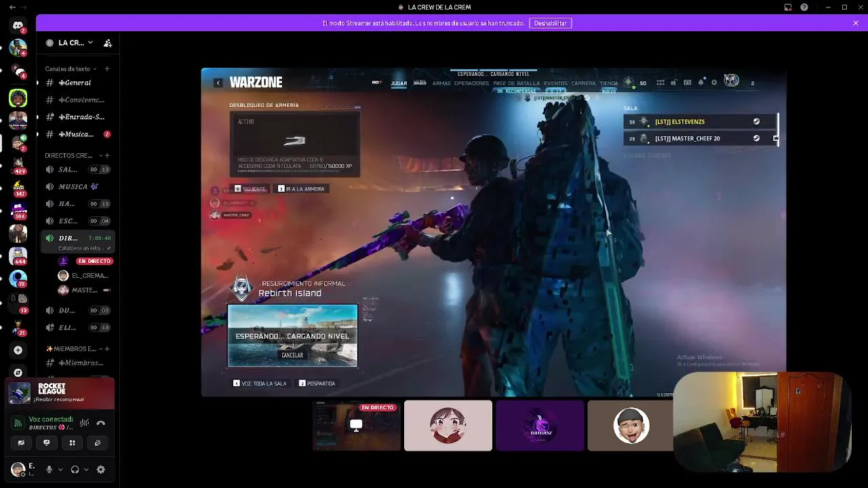Deafen audio with the headphones icon
The height and width of the screenshot is (488, 868).
(x=75, y=469)
